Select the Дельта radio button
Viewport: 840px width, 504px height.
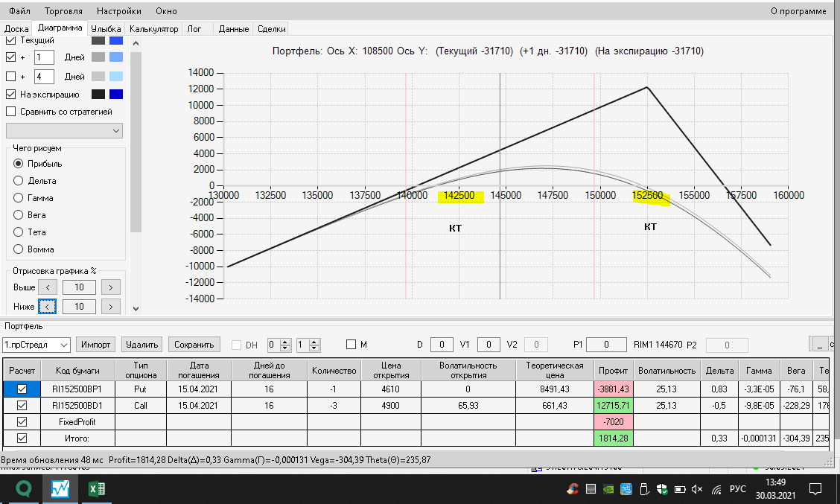pos(18,180)
